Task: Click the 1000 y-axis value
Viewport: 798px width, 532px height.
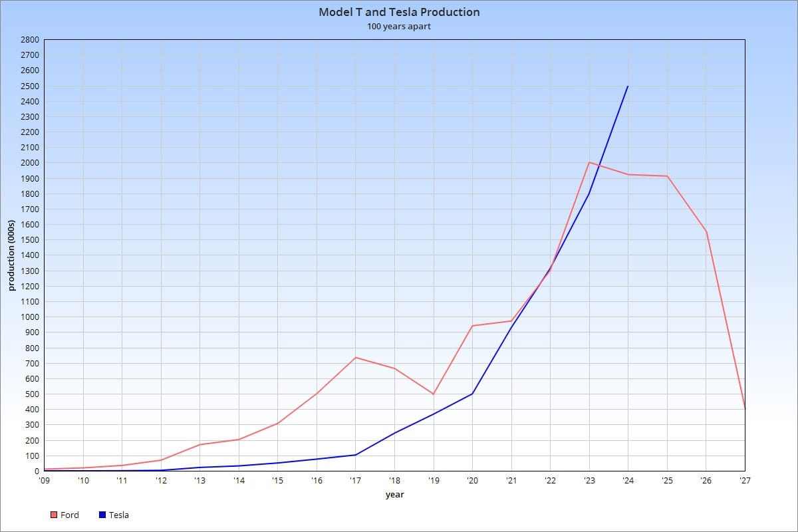Action: coord(31,317)
